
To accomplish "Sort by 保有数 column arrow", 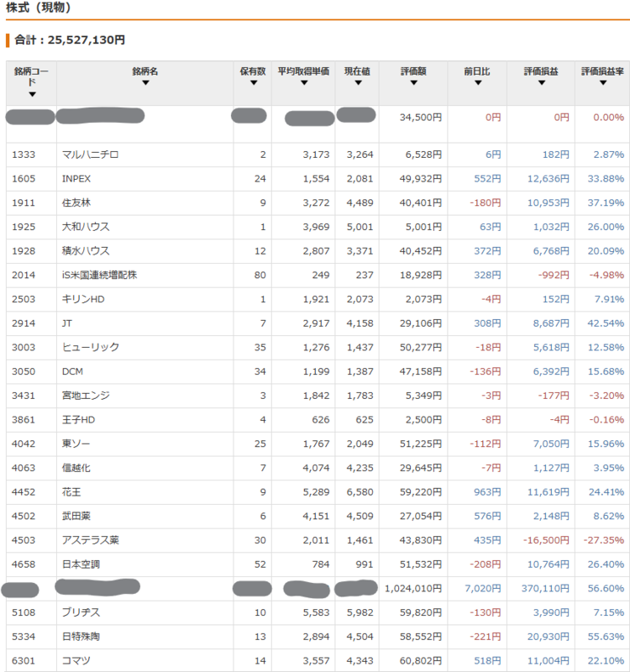I will click(254, 82).
